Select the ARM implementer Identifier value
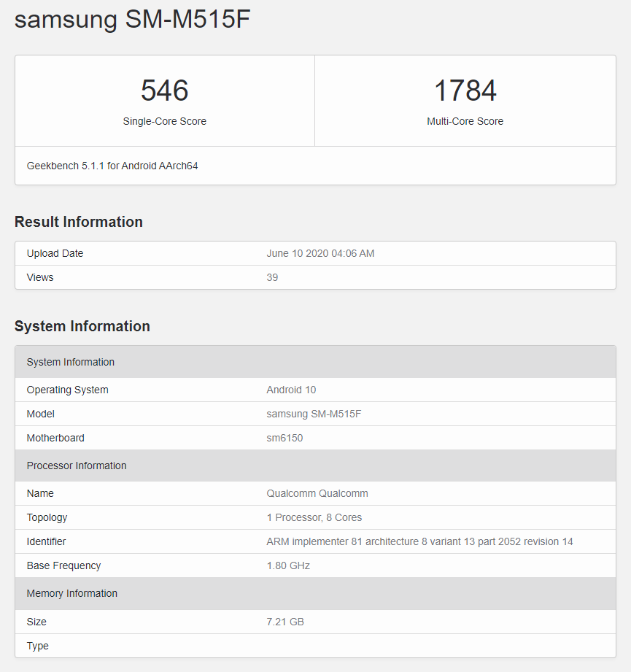 tap(420, 541)
